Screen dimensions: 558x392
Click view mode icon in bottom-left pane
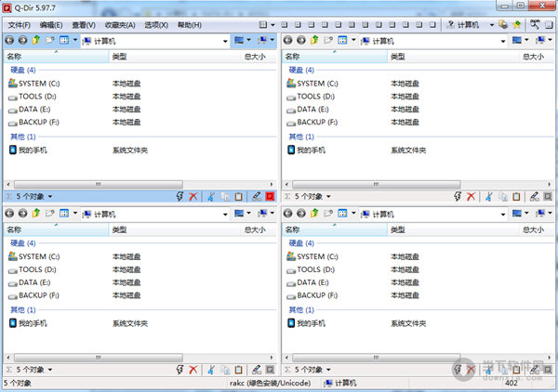64,214
